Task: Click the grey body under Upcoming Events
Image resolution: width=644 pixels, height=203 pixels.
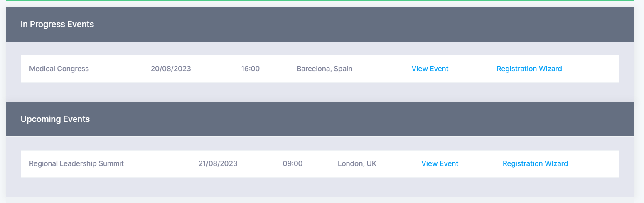Action: (320, 187)
